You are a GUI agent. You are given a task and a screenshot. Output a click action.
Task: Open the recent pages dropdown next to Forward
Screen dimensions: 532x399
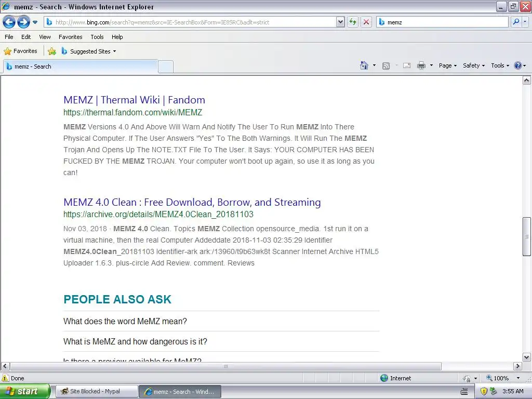[x=35, y=22]
